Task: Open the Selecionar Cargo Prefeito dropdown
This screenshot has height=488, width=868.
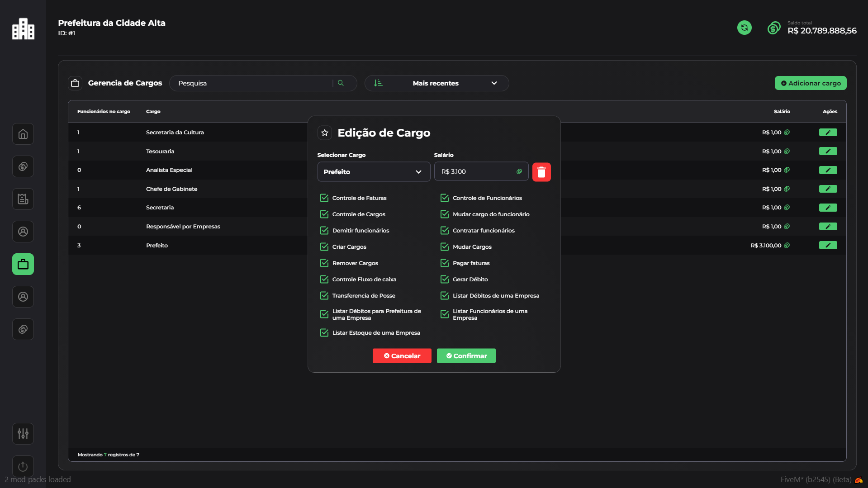Action: tap(374, 172)
